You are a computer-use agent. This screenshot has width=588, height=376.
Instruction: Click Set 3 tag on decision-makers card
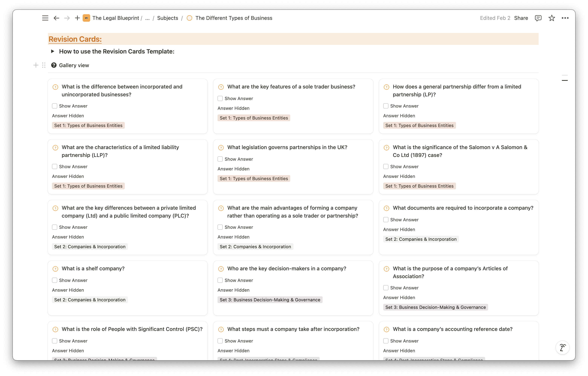[269, 300]
